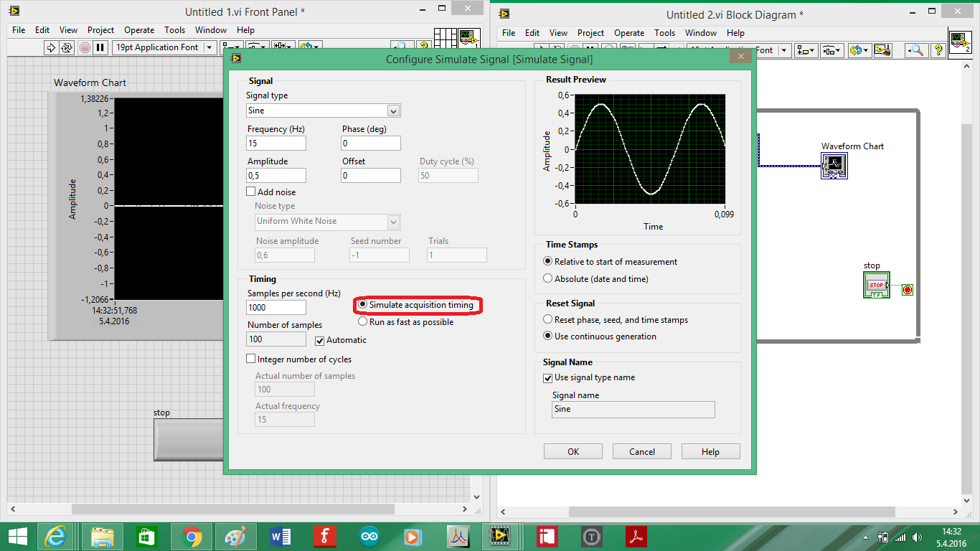The width and height of the screenshot is (980, 551).
Task: Click the red loop condition terminal
Action: coord(908,290)
